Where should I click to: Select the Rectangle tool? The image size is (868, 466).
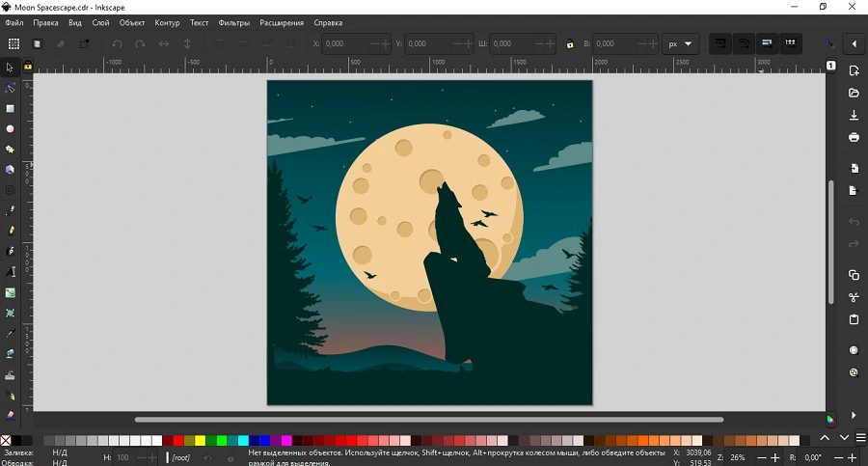click(x=10, y=109)
